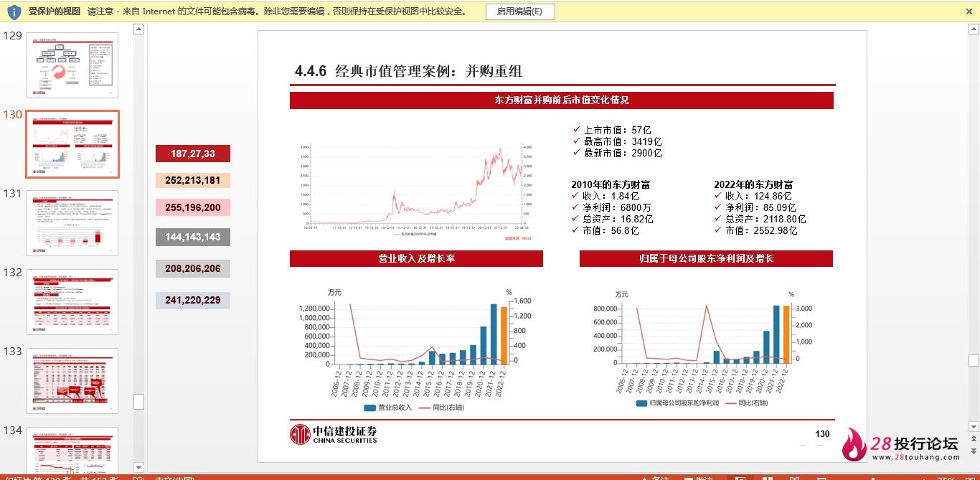
Task: Open slide 131 thumbnail
Action: [72, 222]
